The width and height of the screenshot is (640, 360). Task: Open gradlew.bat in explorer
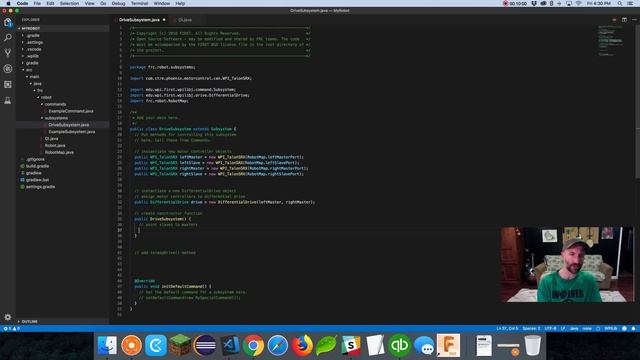[37, 180]
